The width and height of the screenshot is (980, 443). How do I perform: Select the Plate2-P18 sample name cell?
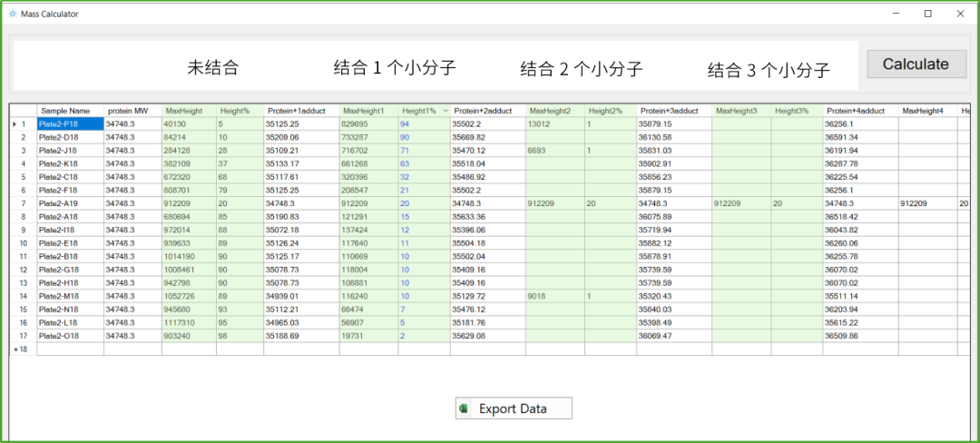[x=70, y=123]
